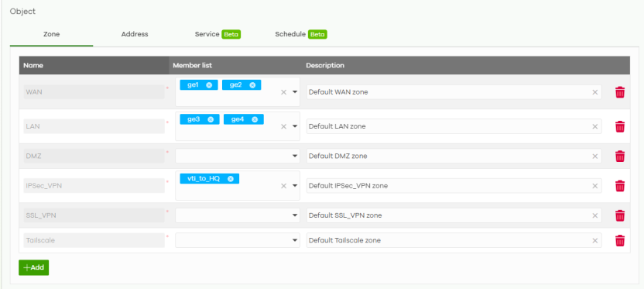Click the Member list column header
The image size is (644, 289).
(235, 65)
